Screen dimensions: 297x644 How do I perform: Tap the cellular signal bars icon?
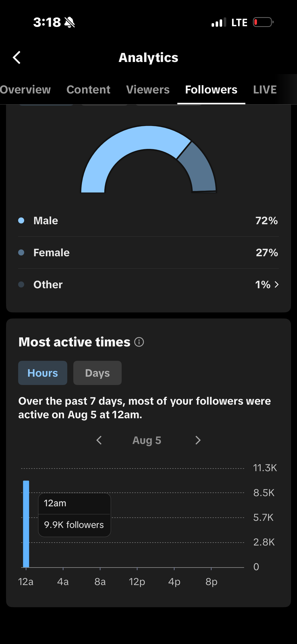tap(219, 22)
